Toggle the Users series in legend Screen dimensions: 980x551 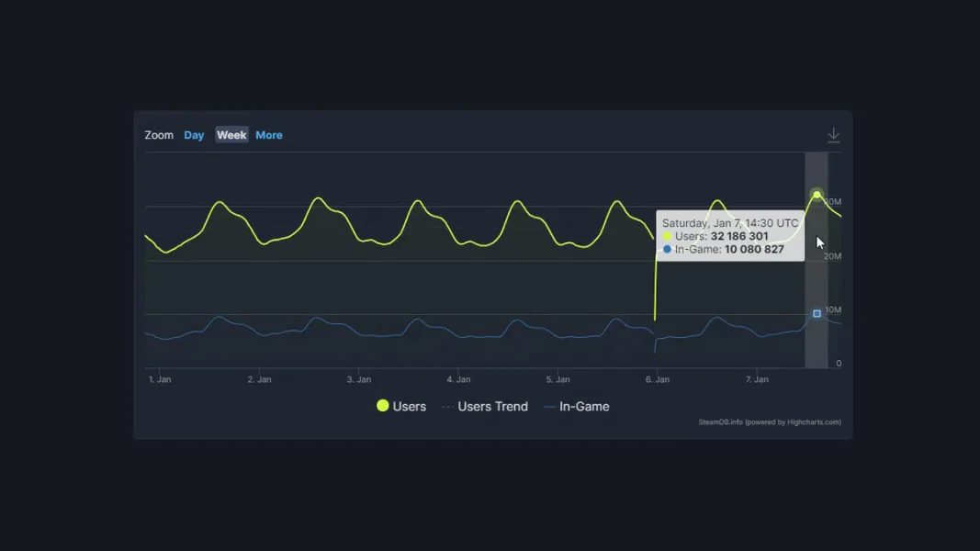(x=401, y=406)
